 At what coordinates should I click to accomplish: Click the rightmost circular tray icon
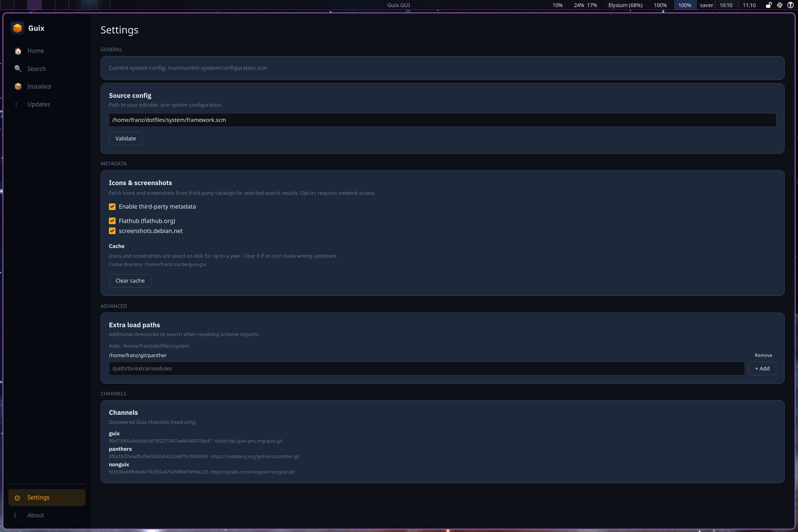790,5
